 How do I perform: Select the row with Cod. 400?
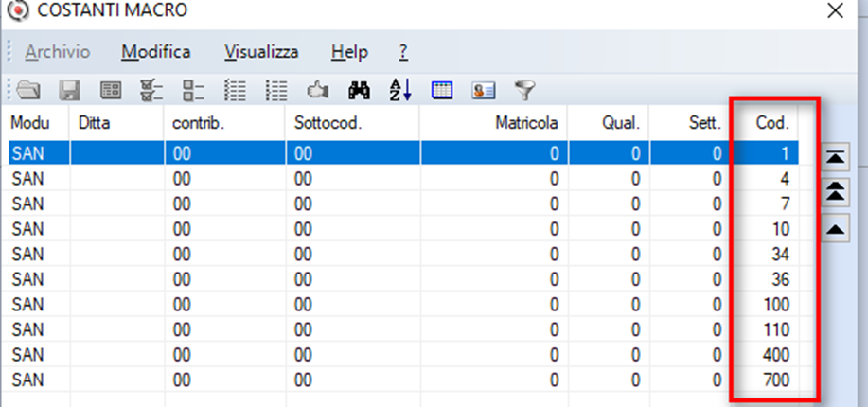403,354
